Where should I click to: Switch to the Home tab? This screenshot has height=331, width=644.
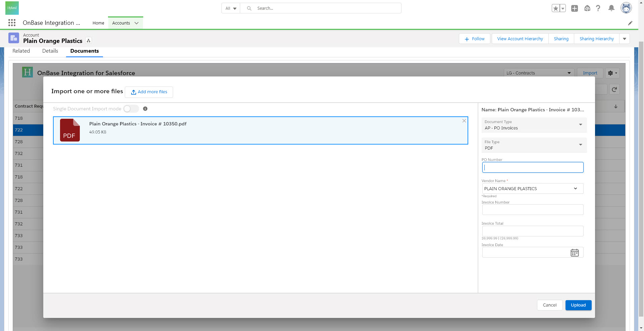[x=98, y=23]
